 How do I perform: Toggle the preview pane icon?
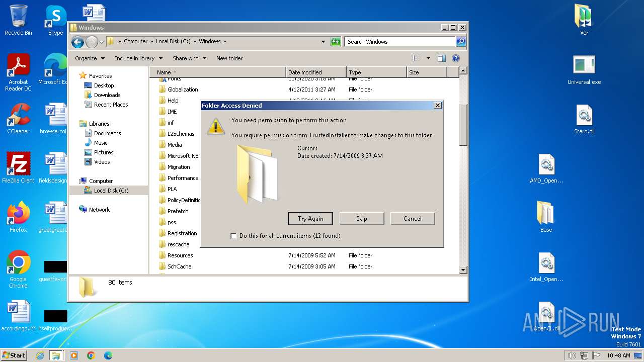coord(442,58)
